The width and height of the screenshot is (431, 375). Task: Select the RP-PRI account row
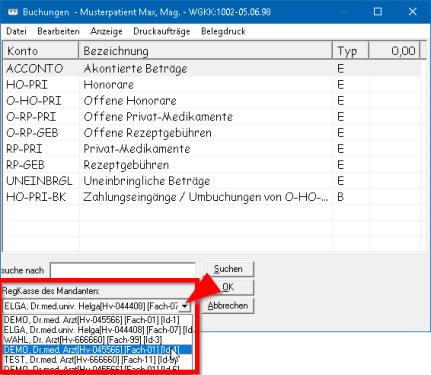pyautogui.click(x=212, y=149)
